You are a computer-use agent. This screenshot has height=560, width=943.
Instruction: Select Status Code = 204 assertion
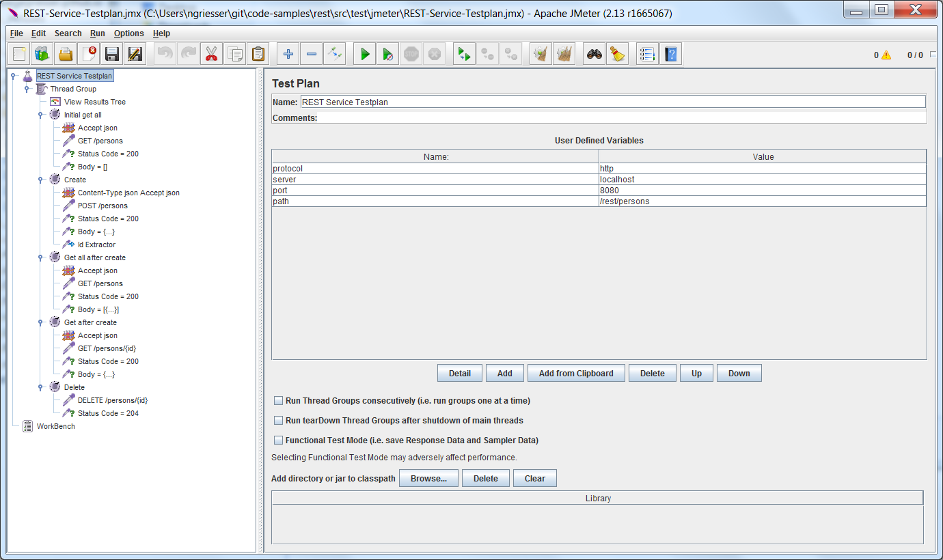[x=108, y=413]
